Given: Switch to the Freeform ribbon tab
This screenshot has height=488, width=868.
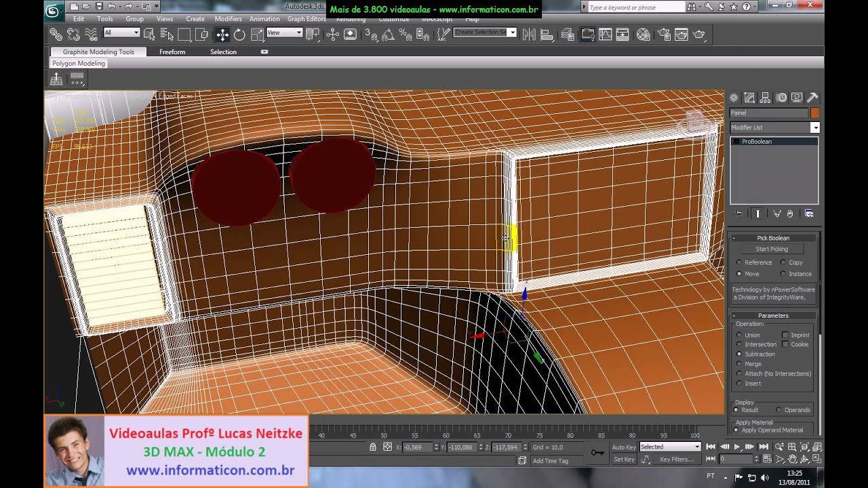Looking at the screenshot, I should tap(172, 52).
